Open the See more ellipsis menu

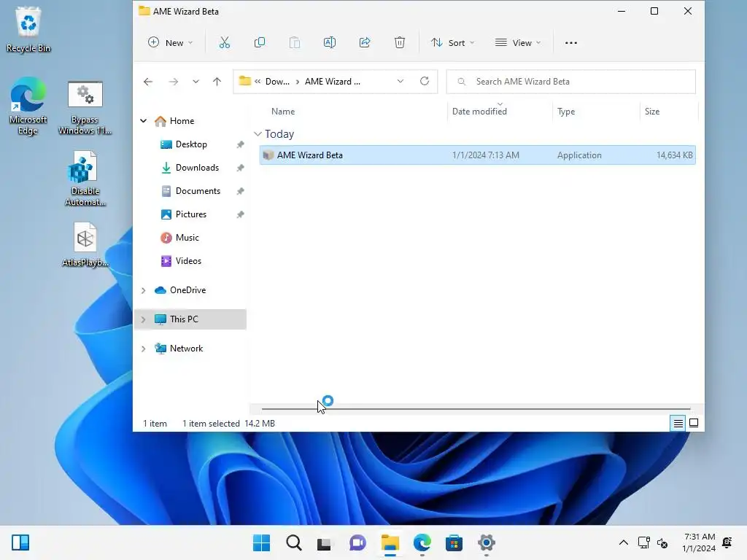coord(570,43)
